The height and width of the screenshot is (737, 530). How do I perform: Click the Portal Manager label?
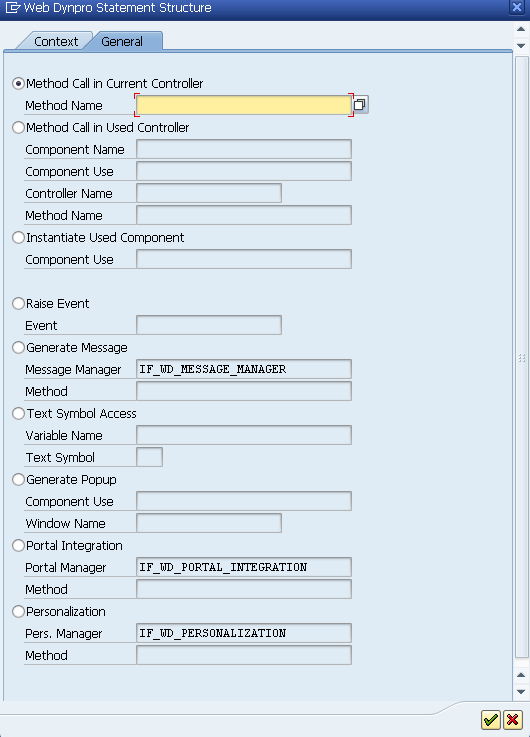pyautogui.click(x=66, y=568)
